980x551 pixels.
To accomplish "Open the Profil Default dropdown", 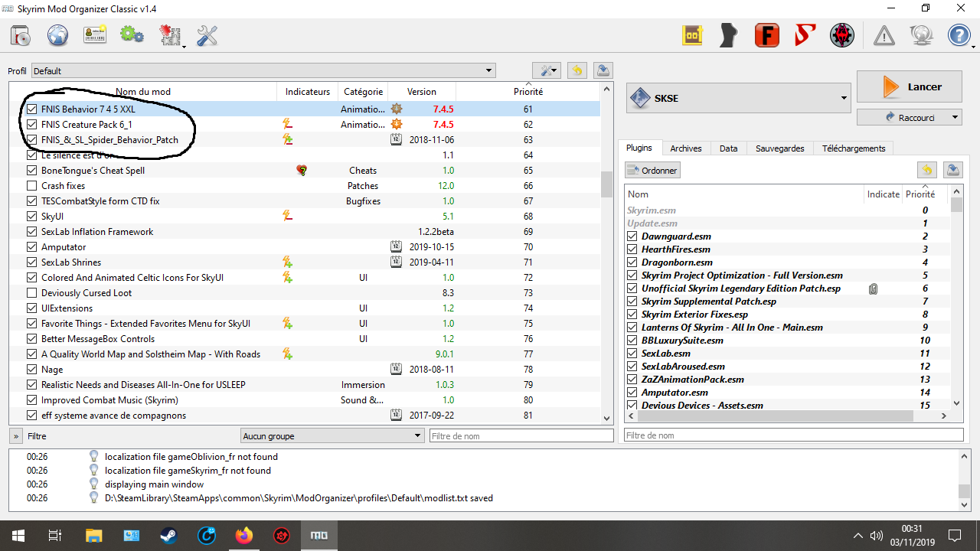I will tap(263, 71).
